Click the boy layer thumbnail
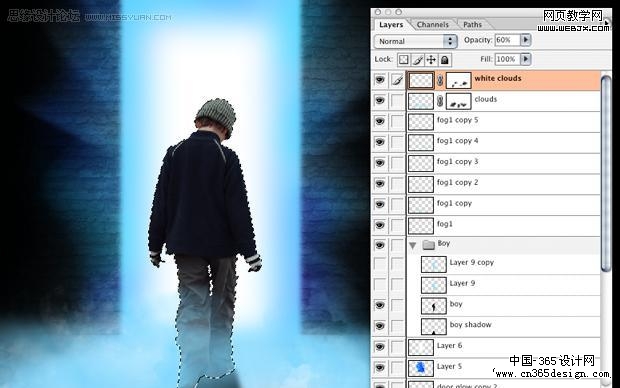Image resolution: width=620 pixels, height=388 pixels. click(434, 306)
